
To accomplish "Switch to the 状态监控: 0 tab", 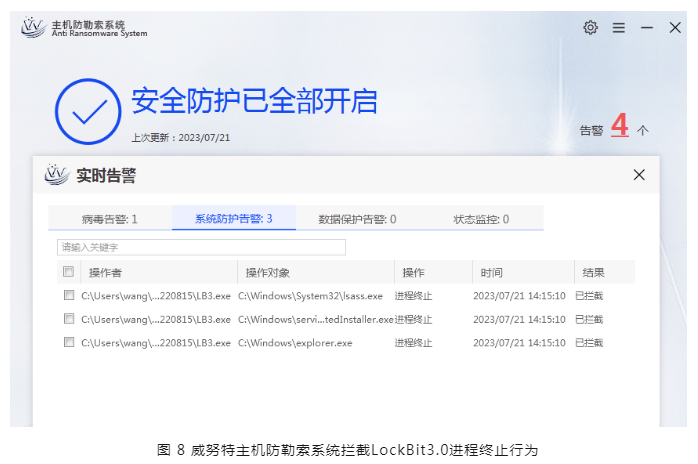I will [x=481, y=218].
